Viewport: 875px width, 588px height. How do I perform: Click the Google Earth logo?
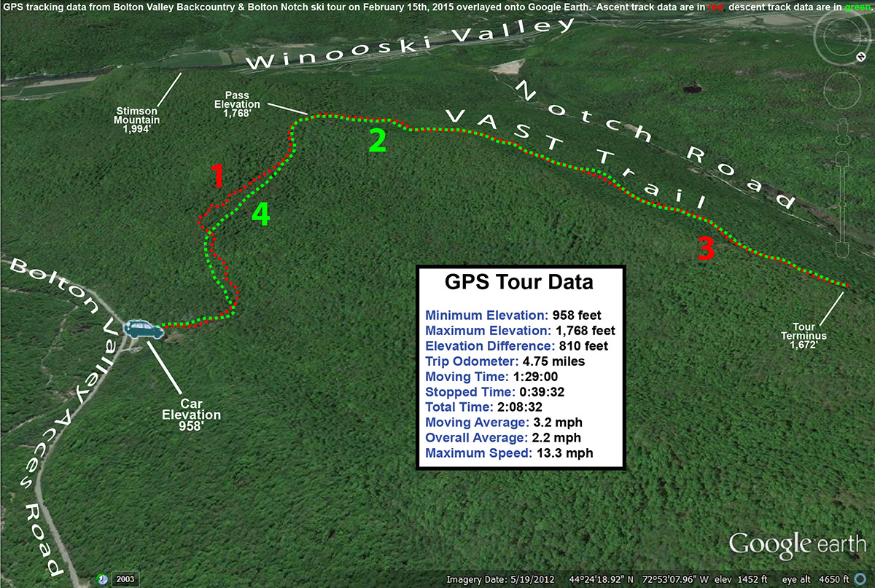797,544
